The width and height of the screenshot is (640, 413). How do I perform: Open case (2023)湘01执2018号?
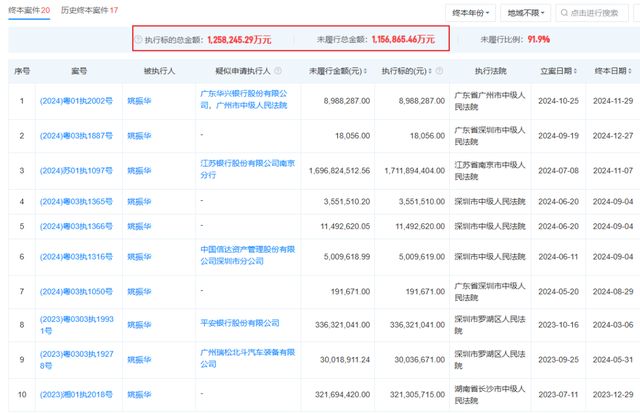[x=76, y=395]
